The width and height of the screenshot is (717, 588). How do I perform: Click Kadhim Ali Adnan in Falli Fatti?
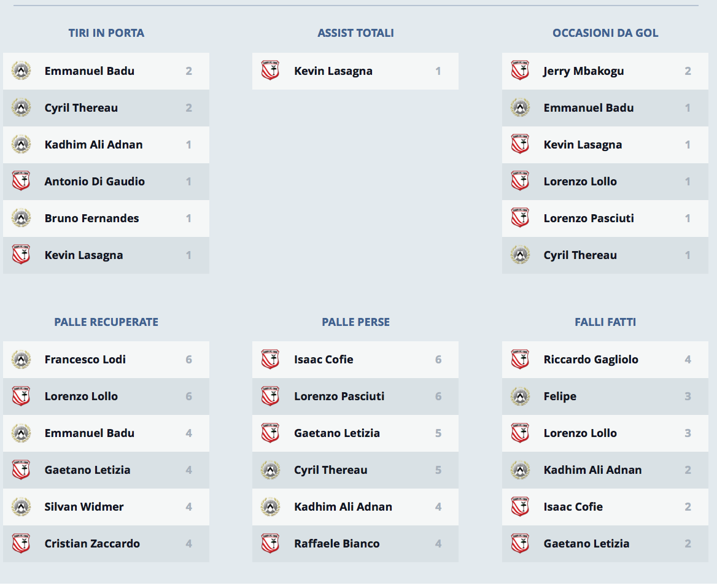click(x=592, y=470)
